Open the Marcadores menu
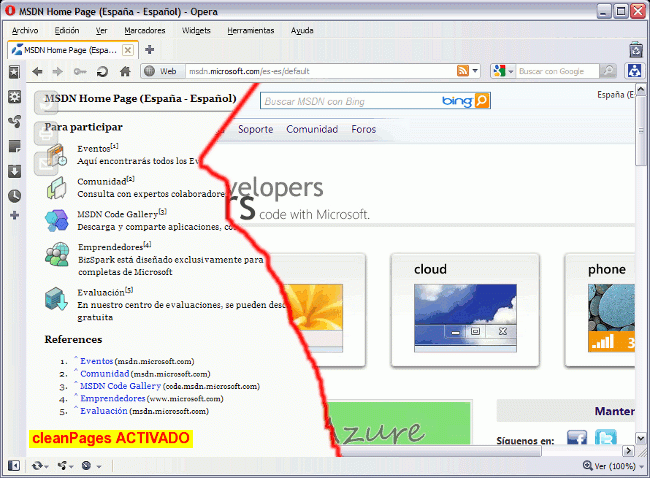 tap(145, 30)
